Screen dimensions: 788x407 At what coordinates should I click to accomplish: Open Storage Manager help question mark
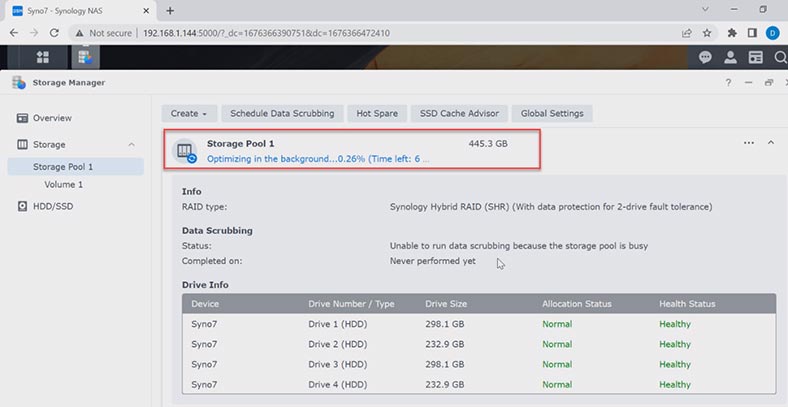coord(728,83)
